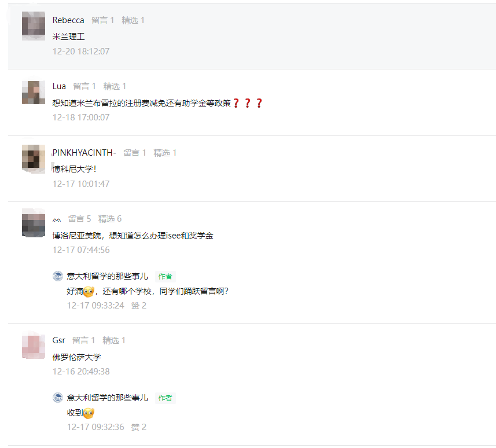
Task: Click PINKHYACINTH- user avatar
Action: (x=34, y=159)
